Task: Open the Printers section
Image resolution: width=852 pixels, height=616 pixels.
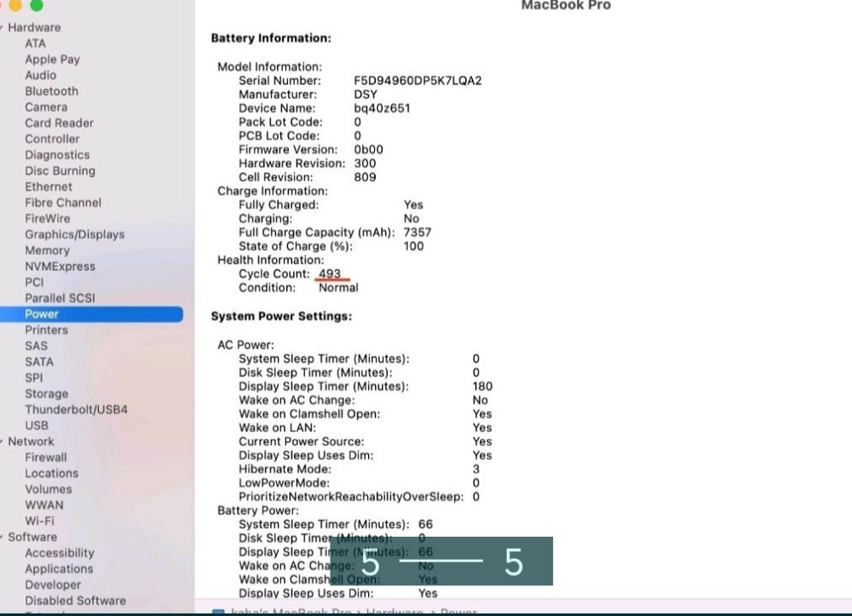Action: click(x=47, y=330)
